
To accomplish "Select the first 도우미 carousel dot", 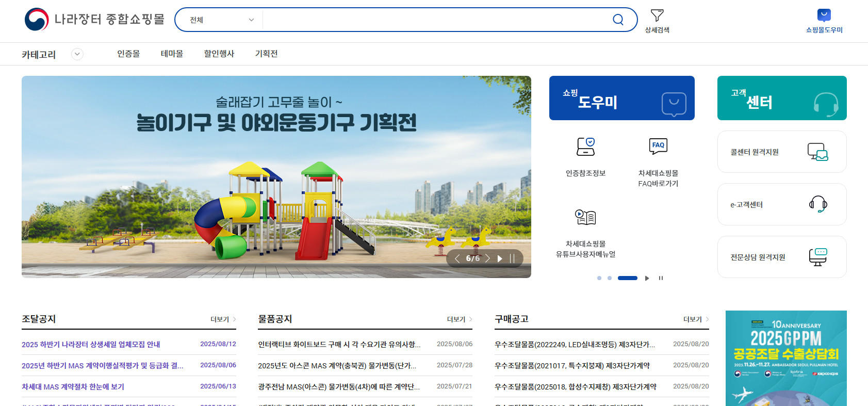I will pos(599,278).
